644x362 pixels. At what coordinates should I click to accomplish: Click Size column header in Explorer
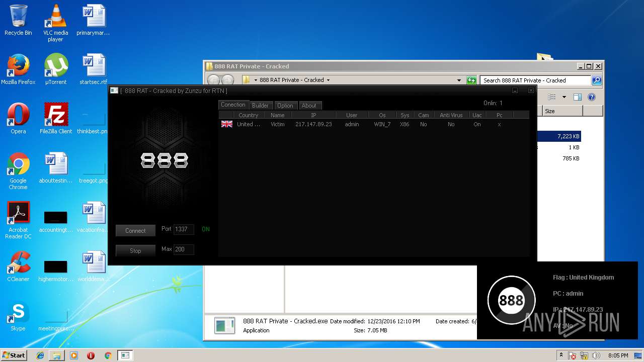click(x=562, y=111)
